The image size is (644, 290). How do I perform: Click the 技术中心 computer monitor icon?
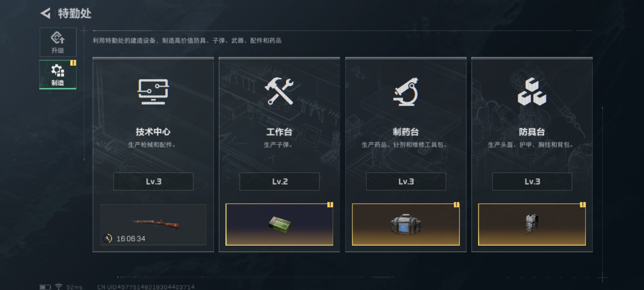click(153, 92)
